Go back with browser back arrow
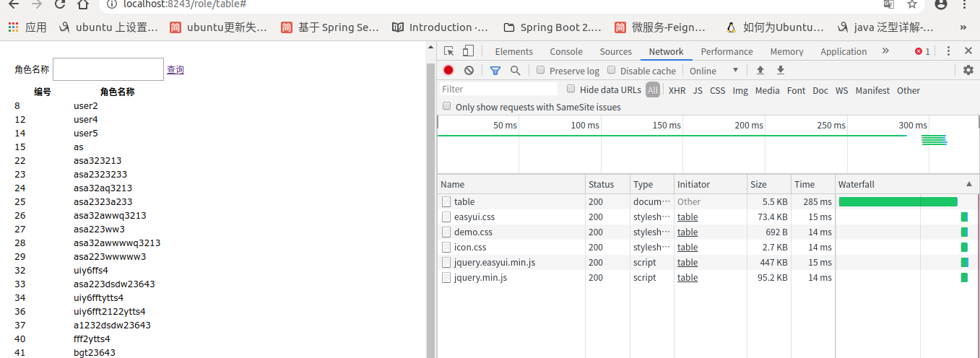Viewport: 980px width, 358px height. 13,4
